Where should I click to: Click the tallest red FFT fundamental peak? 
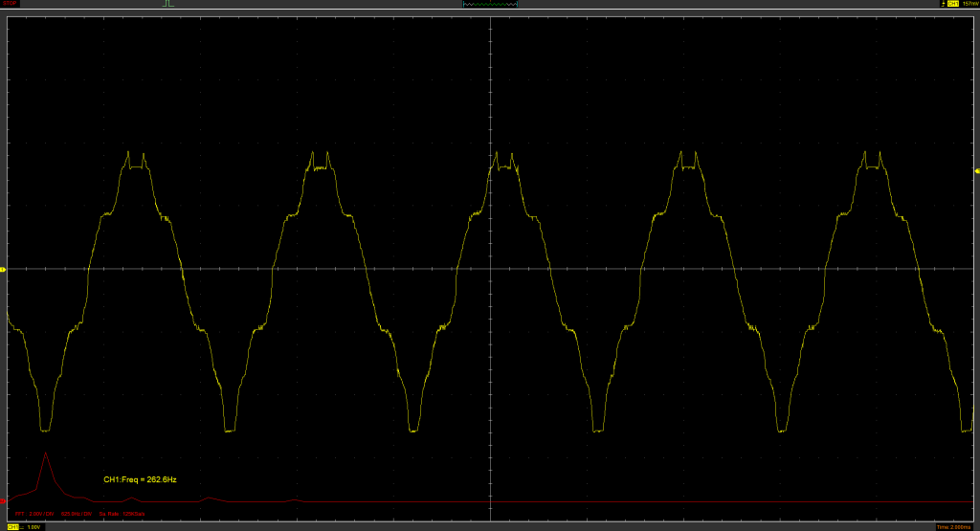(44, 455)
